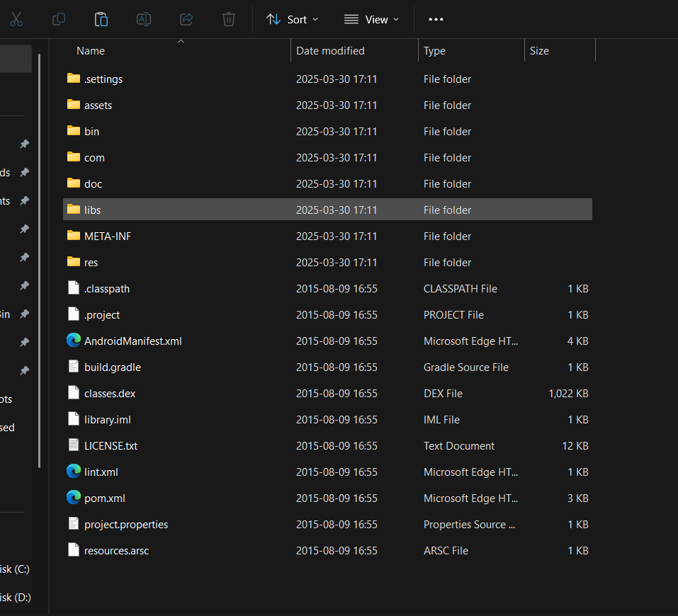This screenshot has height=616, width=678.
Task: Open the Sort dropdown menu
Action: click(x=292, y=19)
